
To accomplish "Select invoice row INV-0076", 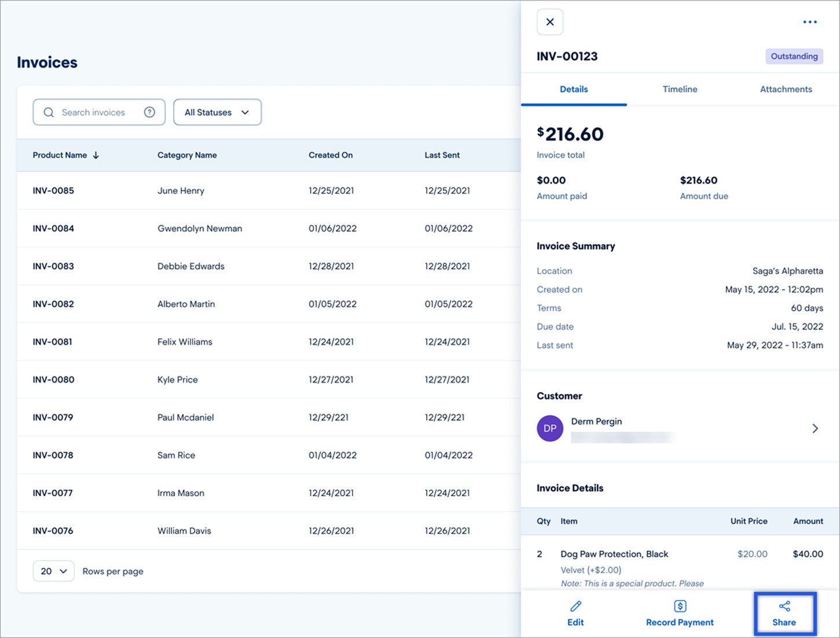I will click(269, 531).
